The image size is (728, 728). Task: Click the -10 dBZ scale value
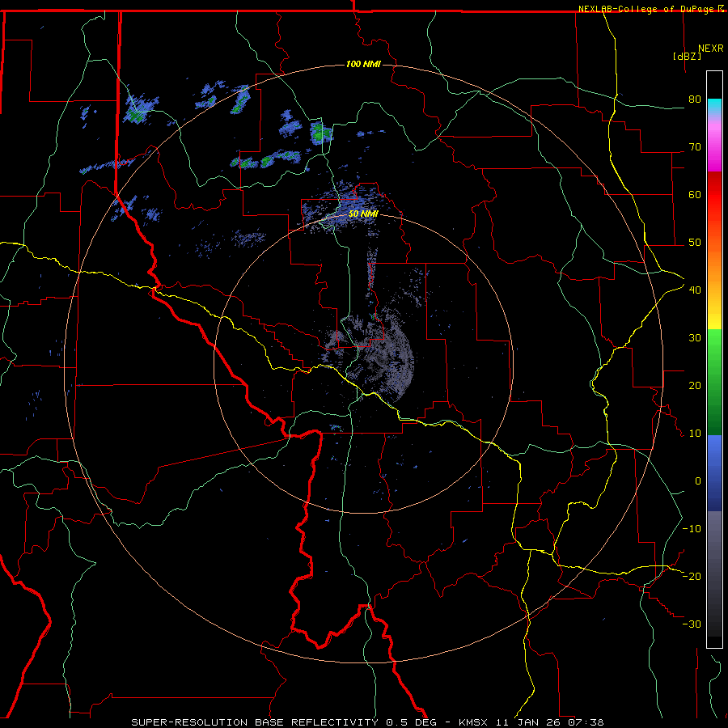[692, 529]
